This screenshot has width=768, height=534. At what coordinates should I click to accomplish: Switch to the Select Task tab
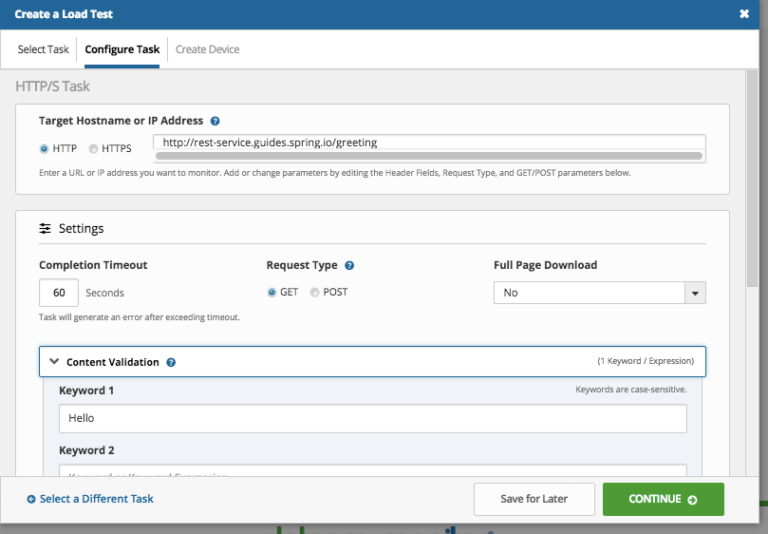click(x=43, y=49)
